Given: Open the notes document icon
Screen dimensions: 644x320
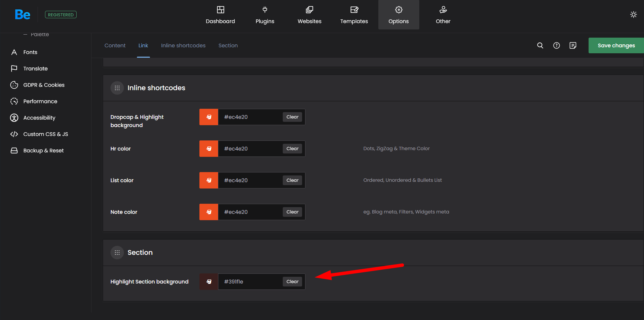Looking at the screenshot, I should (573, 45).
